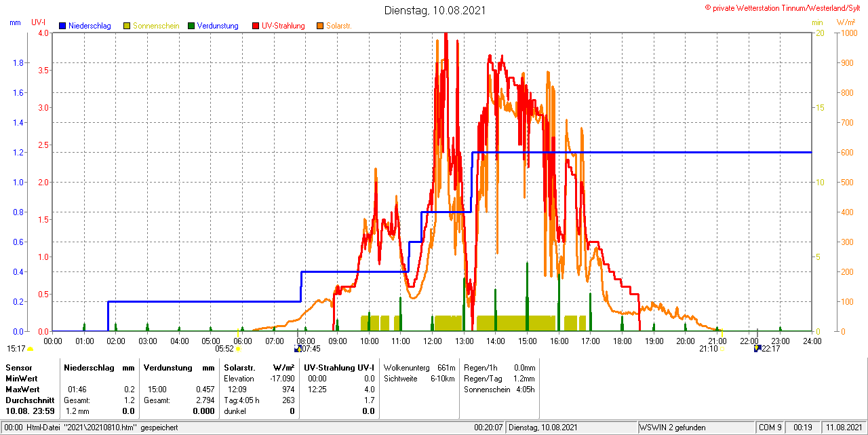
Task: Click the solar maximum value 974
Action: pos(288,390)
